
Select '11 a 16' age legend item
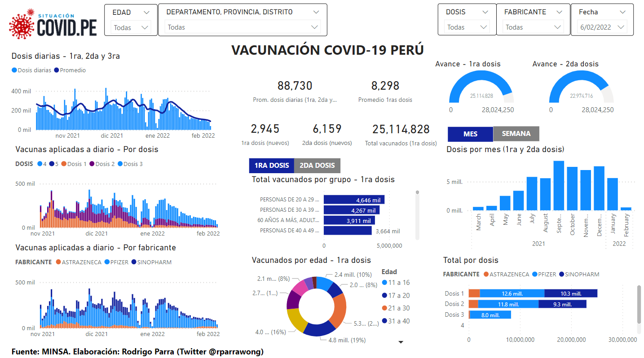395,283
